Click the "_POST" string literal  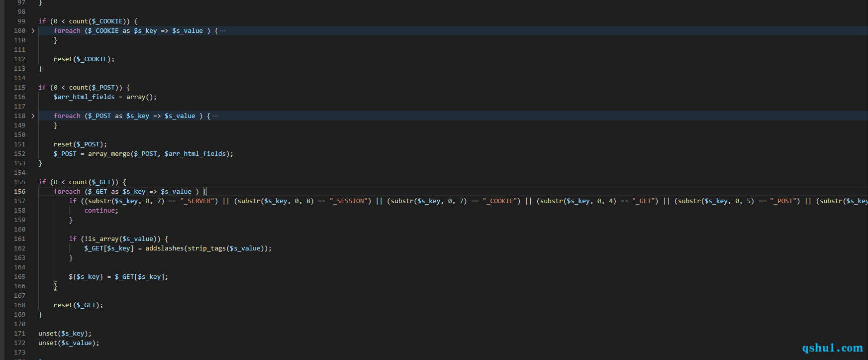click(x=783, y=201)
